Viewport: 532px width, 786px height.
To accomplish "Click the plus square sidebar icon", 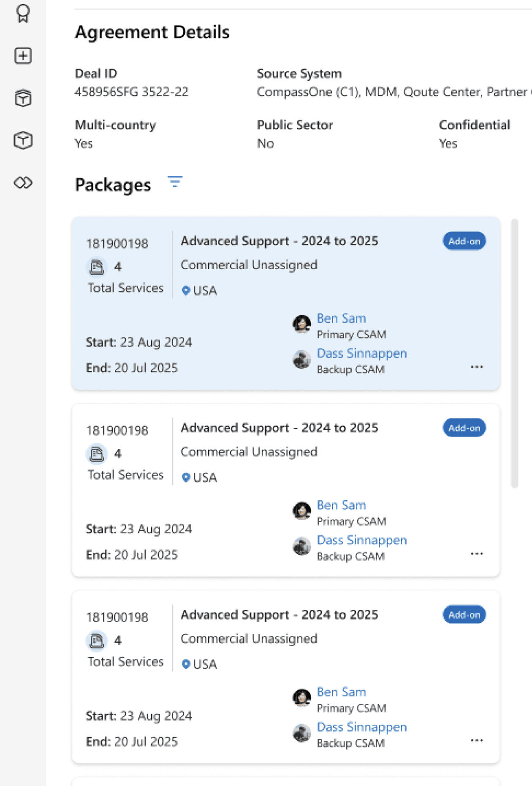I will pos(23,56).
